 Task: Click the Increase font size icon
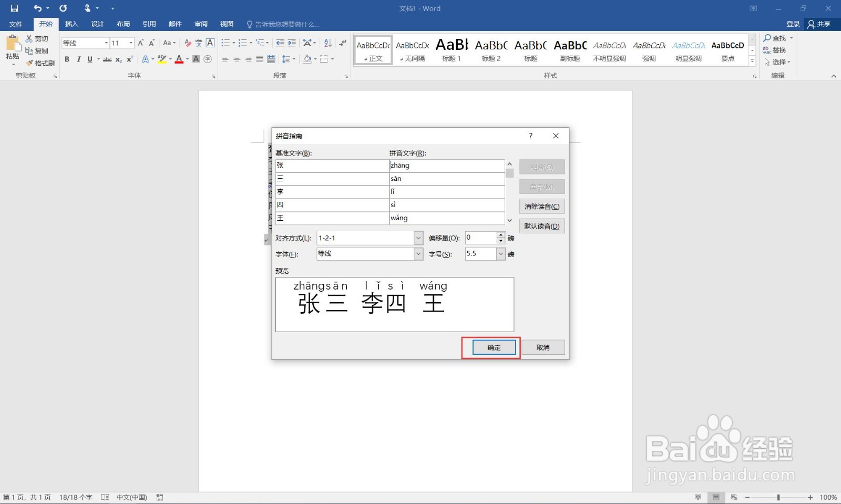(140, 43)
